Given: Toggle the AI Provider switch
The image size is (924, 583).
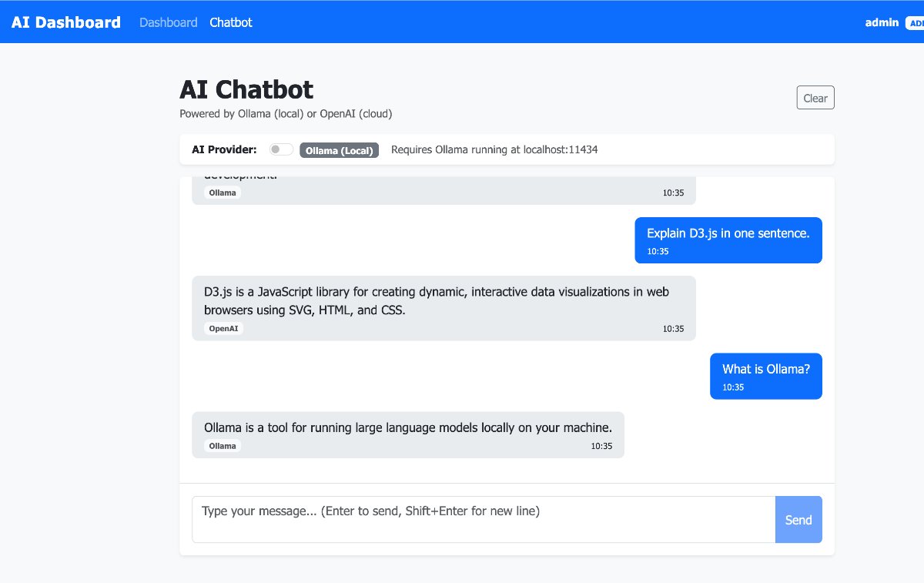Looking at the screenshot, I should 281,149.
